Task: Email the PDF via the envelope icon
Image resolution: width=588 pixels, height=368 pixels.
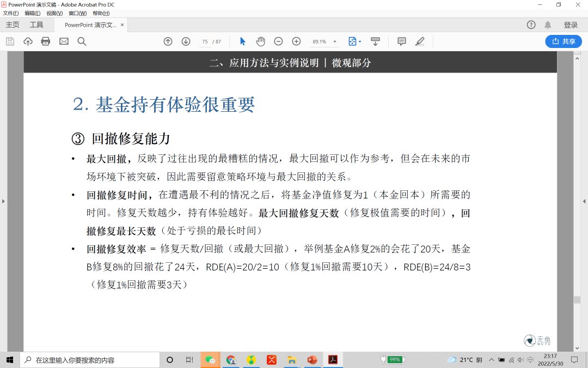Action: click(x=64, y=41)
